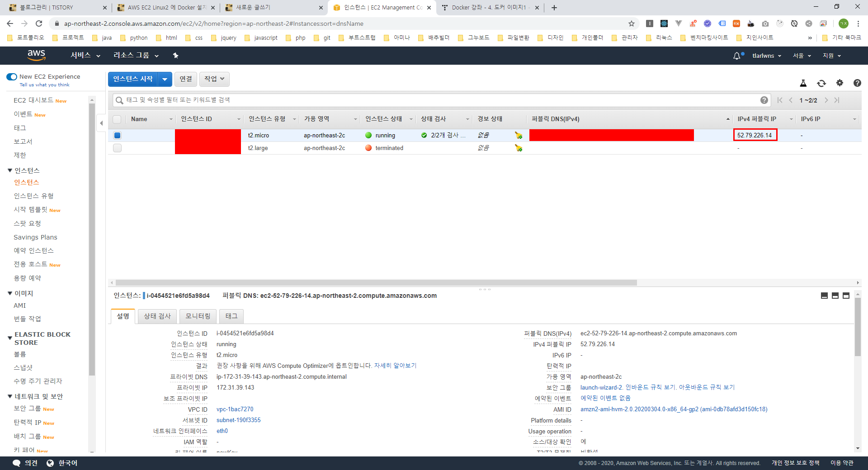Switch to the 모니터링 tab
This screenshot has height=470, width=868.
point(198,316)
